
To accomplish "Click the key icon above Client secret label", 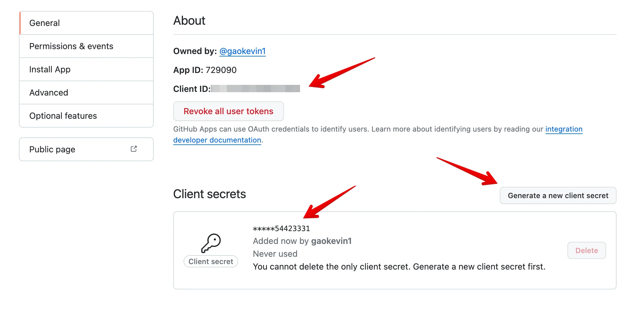I will click(211, 242).
